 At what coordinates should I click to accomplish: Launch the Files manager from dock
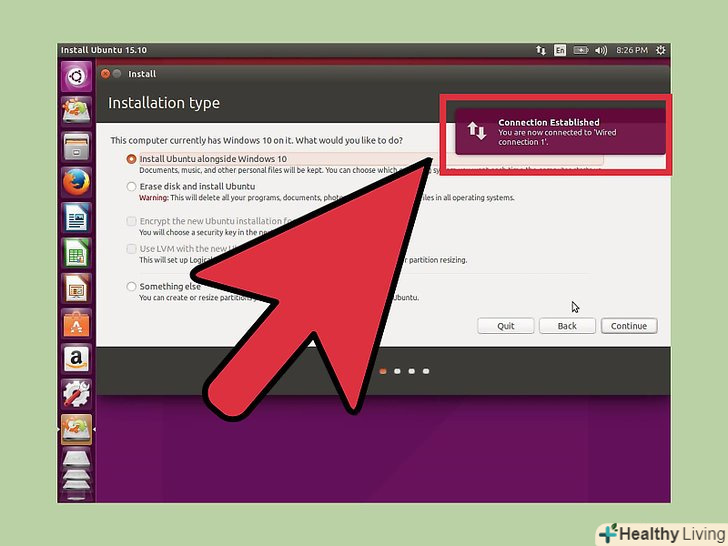[x=77, y=147]
